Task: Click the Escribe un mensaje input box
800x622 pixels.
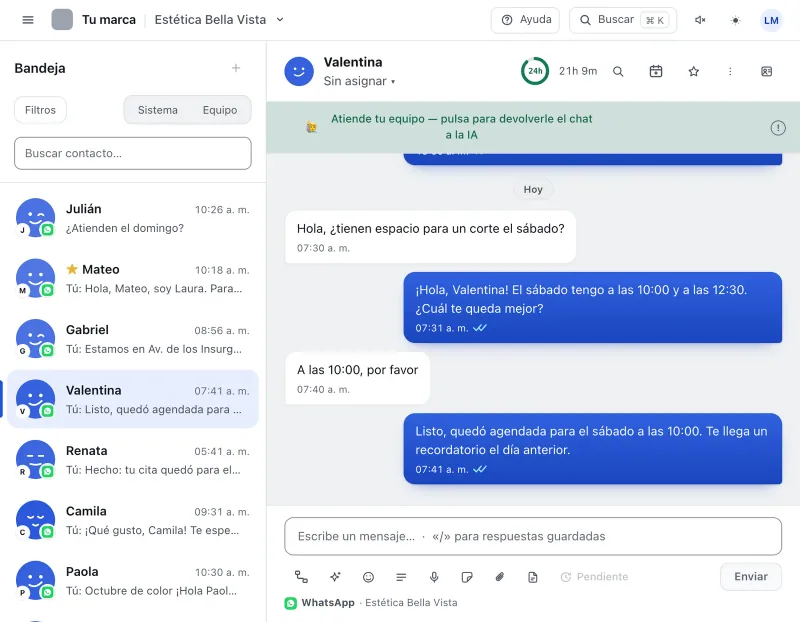Action: tap(533, 536)
